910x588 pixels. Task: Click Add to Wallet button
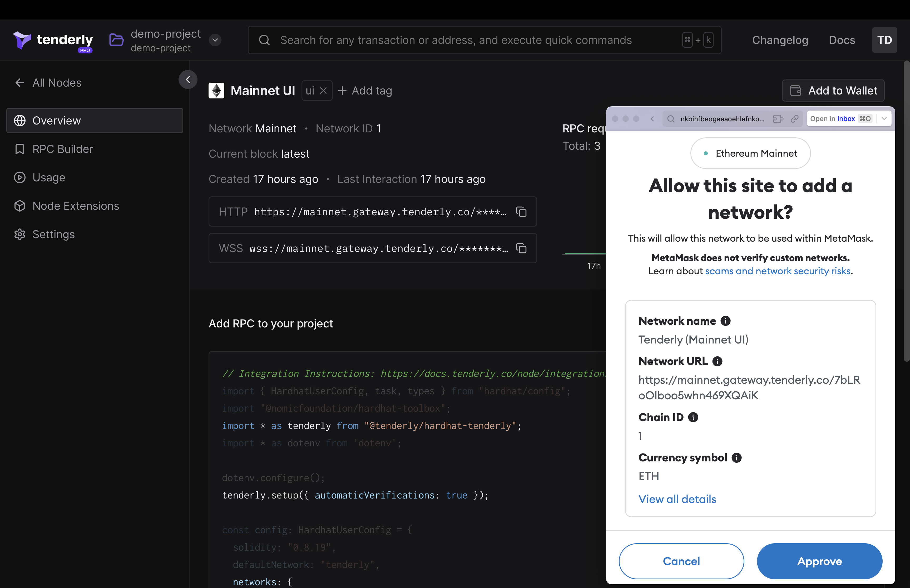[x=833, y=91]
